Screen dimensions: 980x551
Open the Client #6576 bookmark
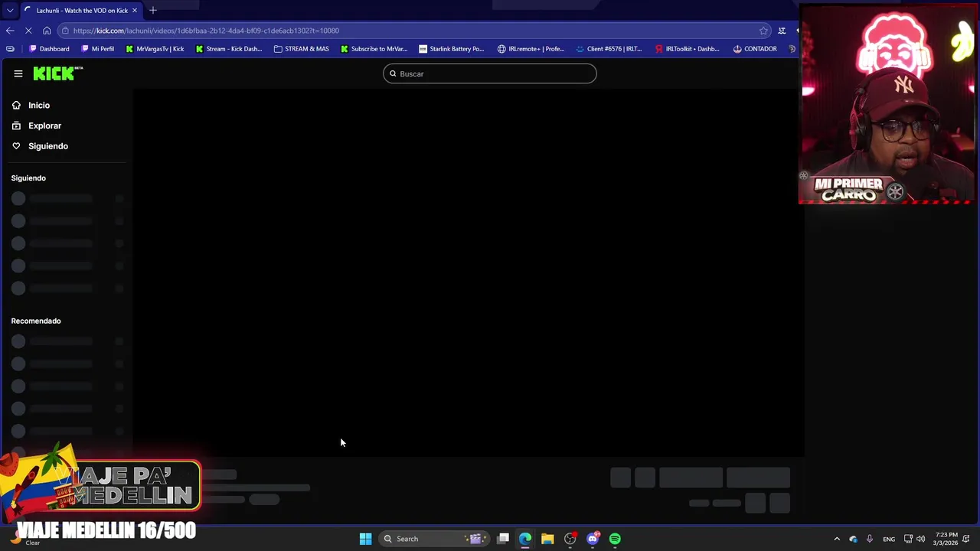coord(609,49)
